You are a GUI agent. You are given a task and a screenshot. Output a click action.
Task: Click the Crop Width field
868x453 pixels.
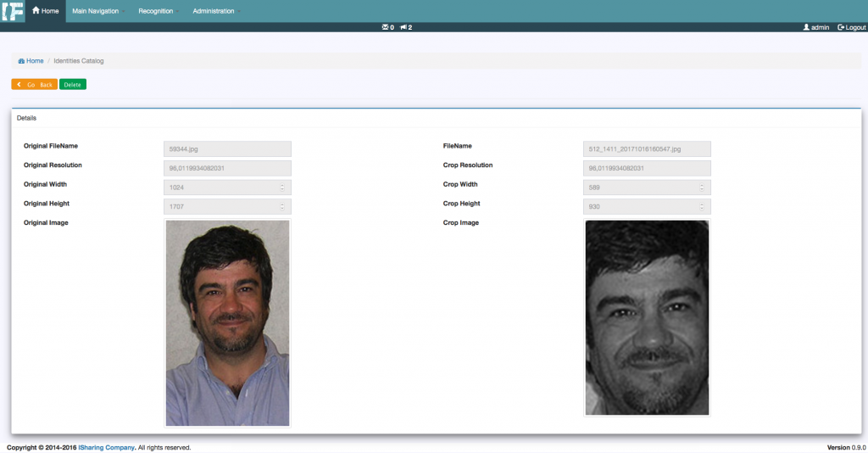coord(647,187)
